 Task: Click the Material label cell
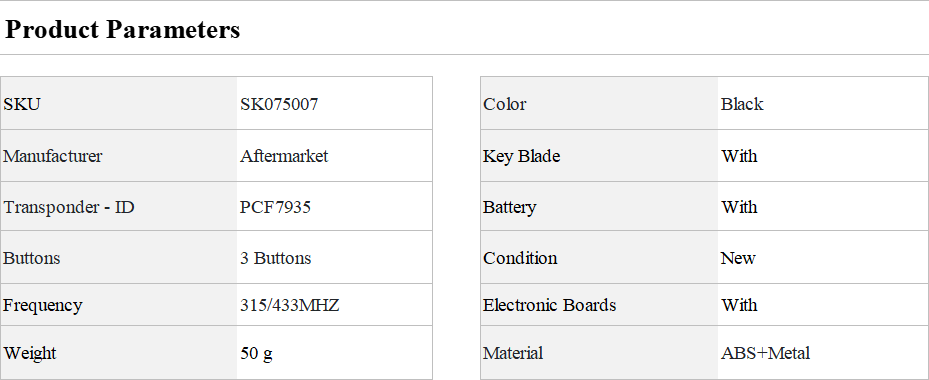[599, 353]
